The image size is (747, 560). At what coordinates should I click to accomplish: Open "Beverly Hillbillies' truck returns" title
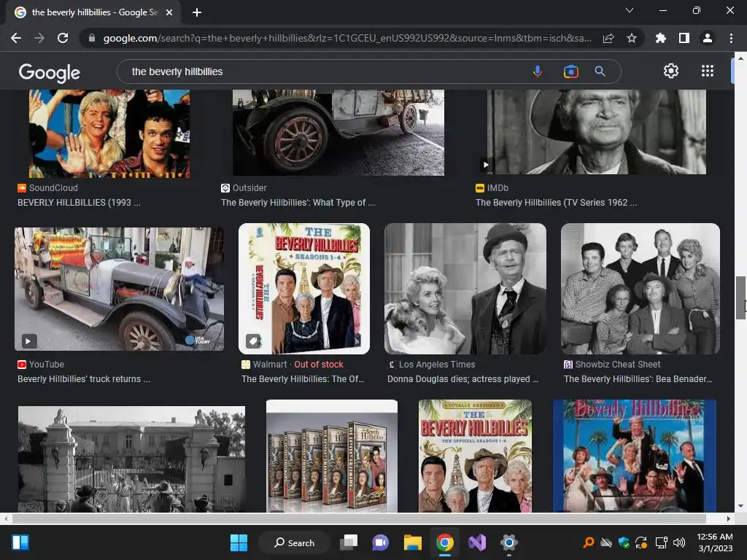(84, 379)
